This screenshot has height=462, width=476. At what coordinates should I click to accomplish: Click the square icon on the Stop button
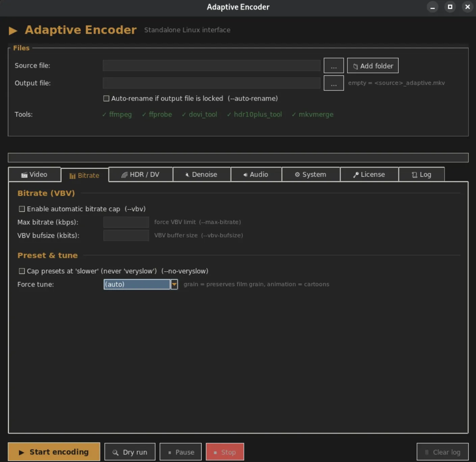click(215, 453)
